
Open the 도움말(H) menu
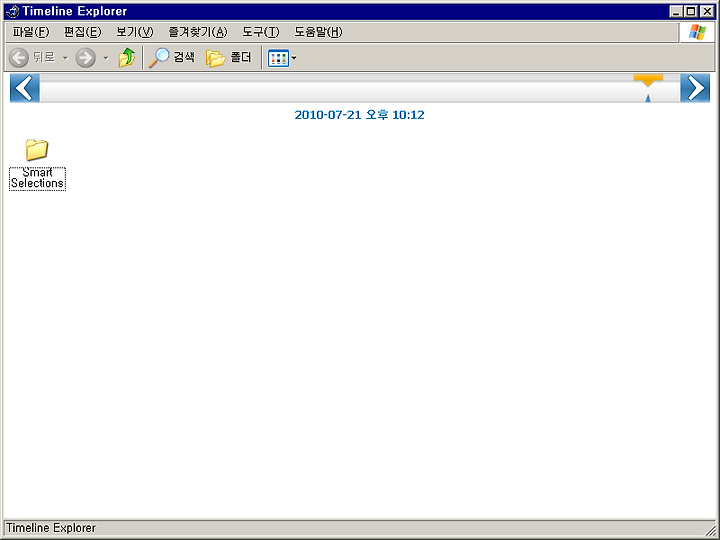(x=318, y=32)
